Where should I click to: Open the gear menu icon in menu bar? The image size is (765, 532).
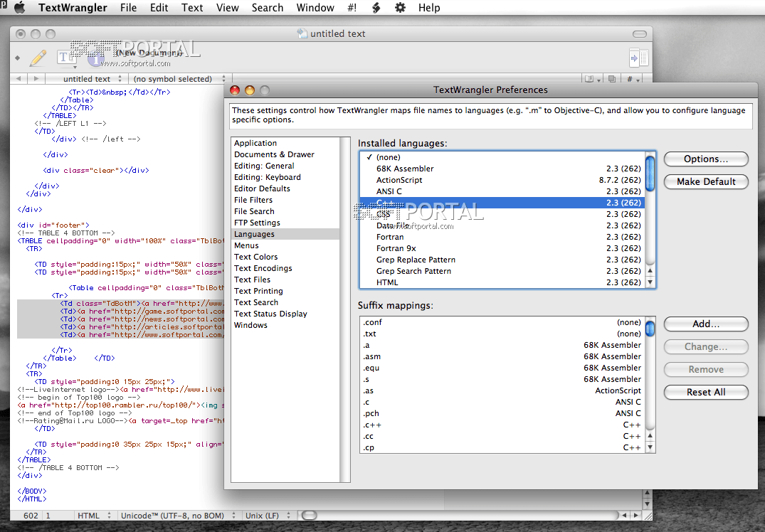coord(400,8)
